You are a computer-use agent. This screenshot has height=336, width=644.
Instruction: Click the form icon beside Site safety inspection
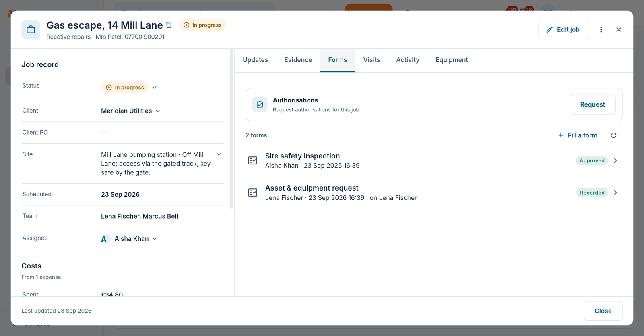(x=253, y=160)
